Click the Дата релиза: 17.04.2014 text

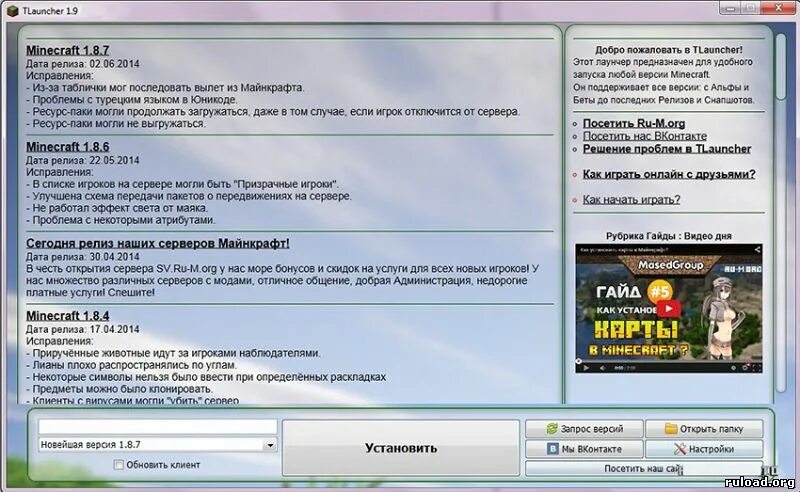click(83, 329)
